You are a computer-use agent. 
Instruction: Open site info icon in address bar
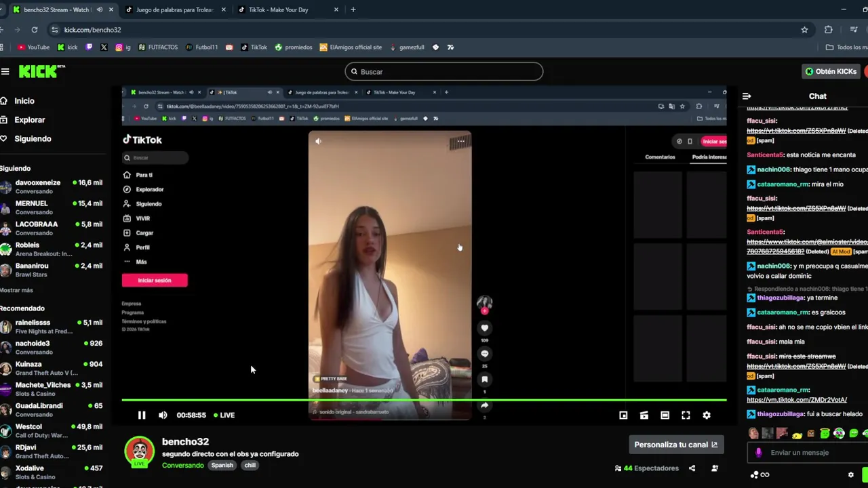coord(54,30)
